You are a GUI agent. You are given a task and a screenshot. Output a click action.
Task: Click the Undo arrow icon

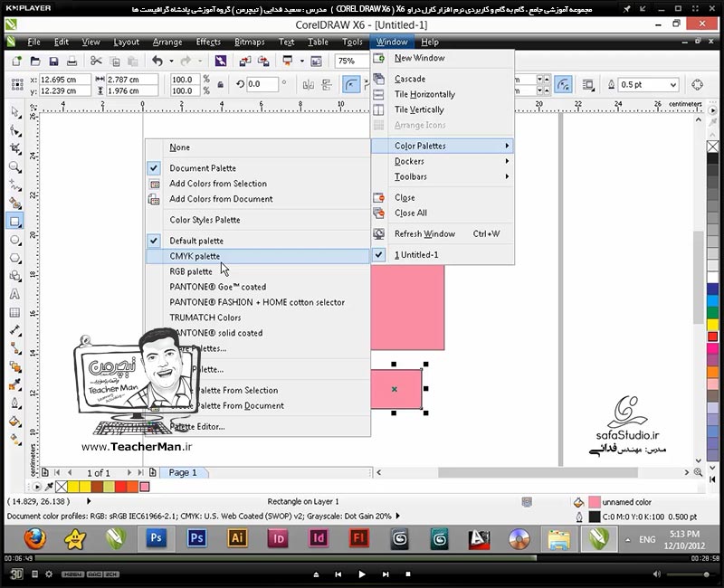157,61
